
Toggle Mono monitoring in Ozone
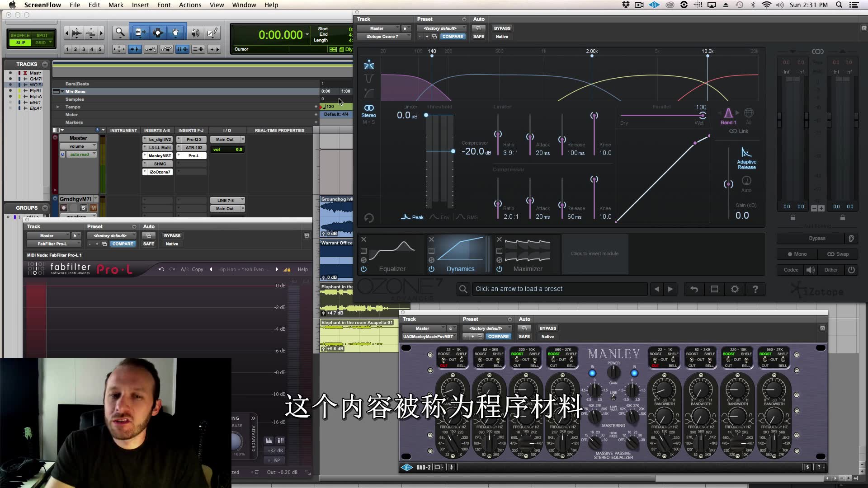[797, 254]
